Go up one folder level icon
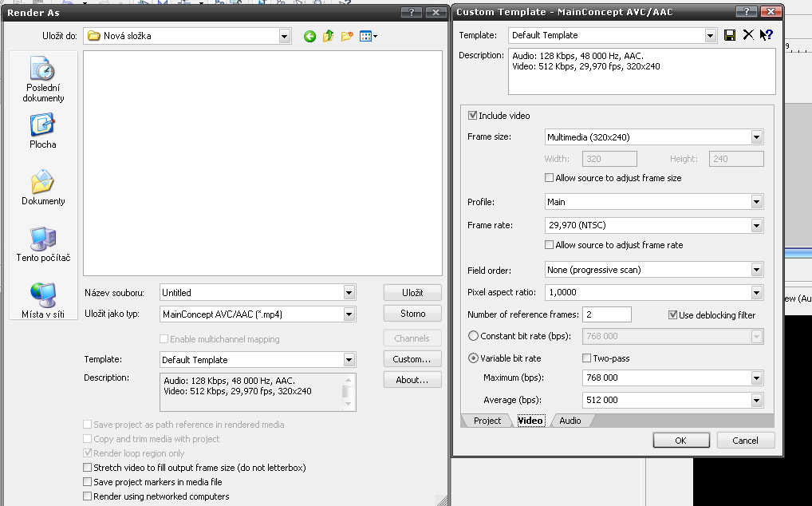Viewport: 812px width, 506px height. [329, 36]
